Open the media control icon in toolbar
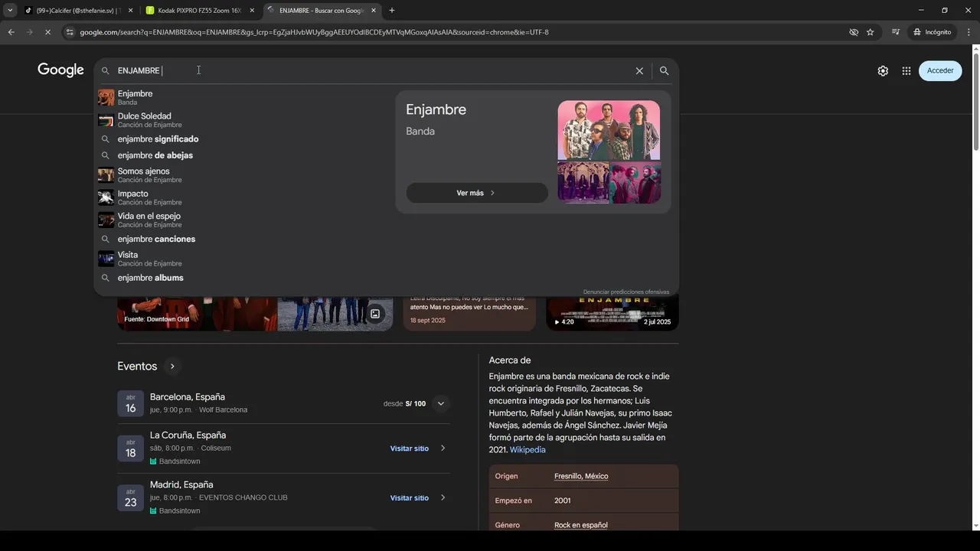Screen dimensions: 980x551 pos(896,32)
